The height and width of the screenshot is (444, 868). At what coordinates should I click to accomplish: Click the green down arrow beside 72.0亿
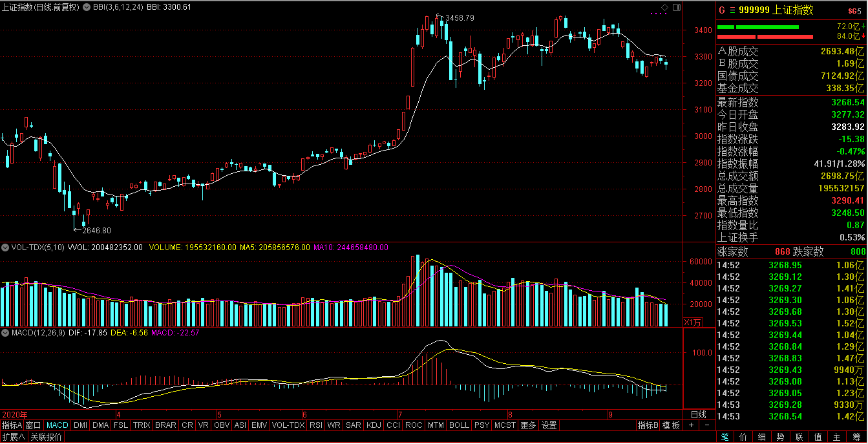[864, 26]
